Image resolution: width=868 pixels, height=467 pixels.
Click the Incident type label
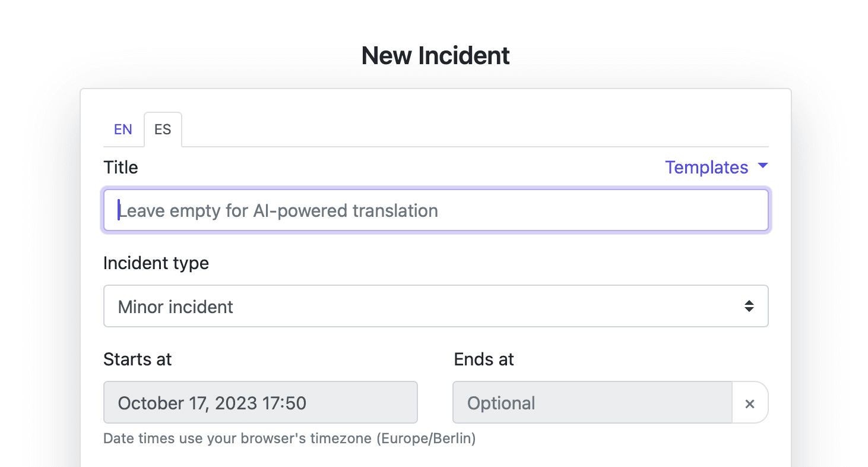point(156,263)
